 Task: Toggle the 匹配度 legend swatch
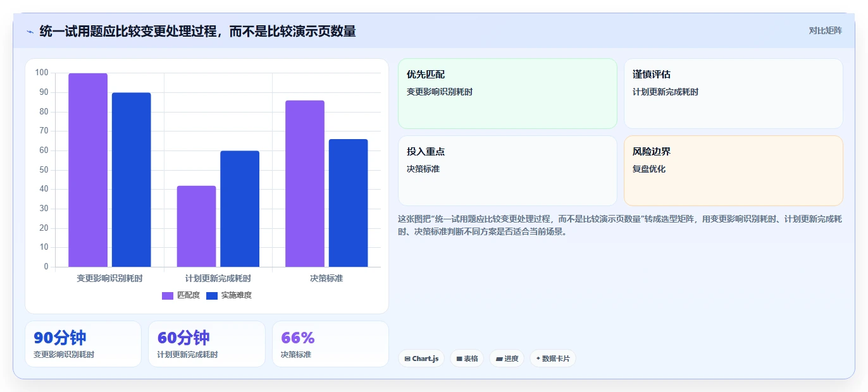click(168, 295)
